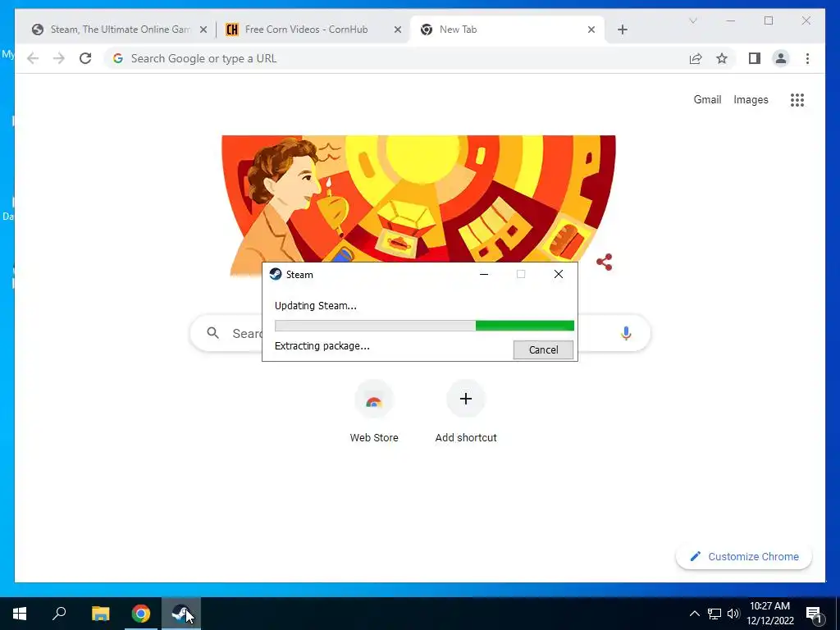Open File Explorer from taskbar
The height and width of the screenshot is (630, 840).
tap(100, 614)
